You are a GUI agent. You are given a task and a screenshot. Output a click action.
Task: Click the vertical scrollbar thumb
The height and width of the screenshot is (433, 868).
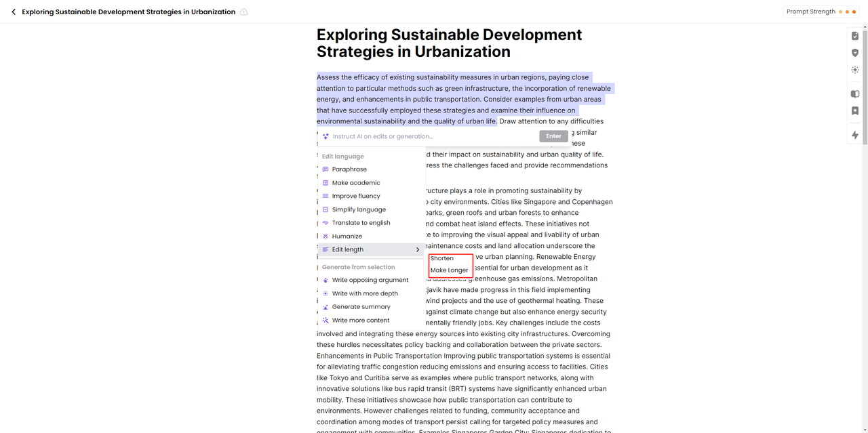[x=865, y=88]
